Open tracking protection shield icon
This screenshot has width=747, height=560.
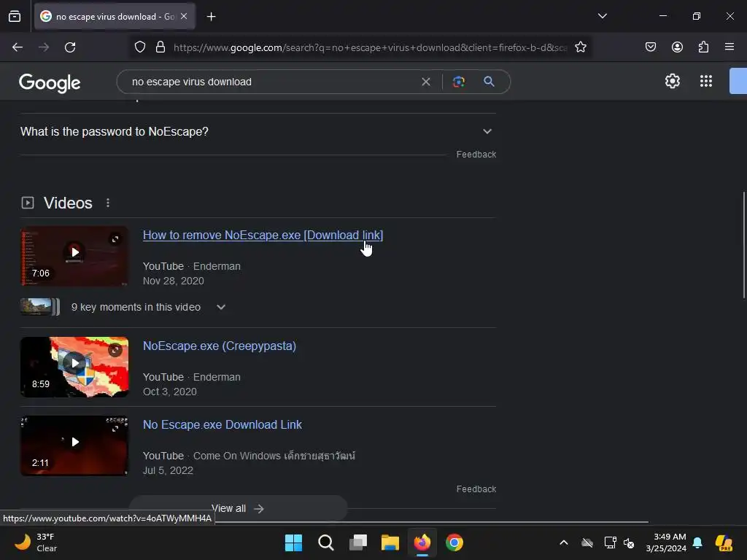(x=139, y=47)
